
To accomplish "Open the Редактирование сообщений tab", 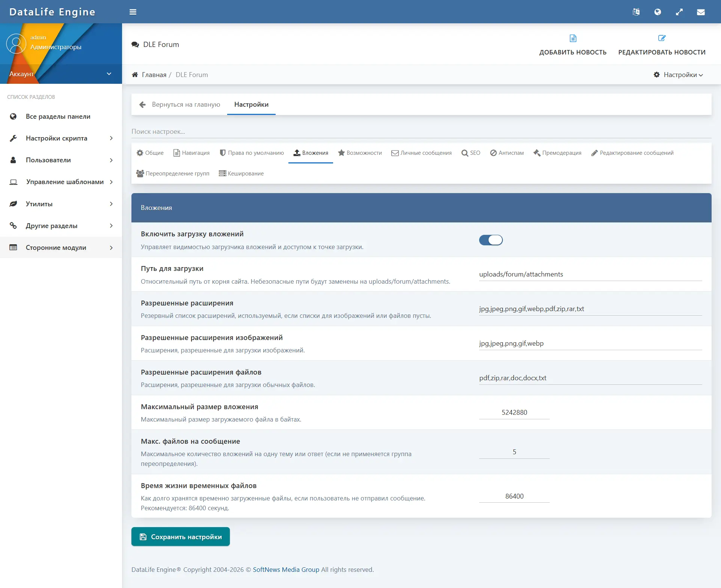I will (632, 153).
